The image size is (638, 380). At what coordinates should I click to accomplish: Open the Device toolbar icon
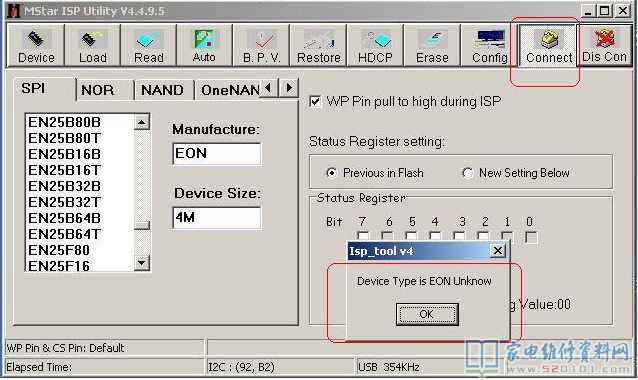(36, 45)
